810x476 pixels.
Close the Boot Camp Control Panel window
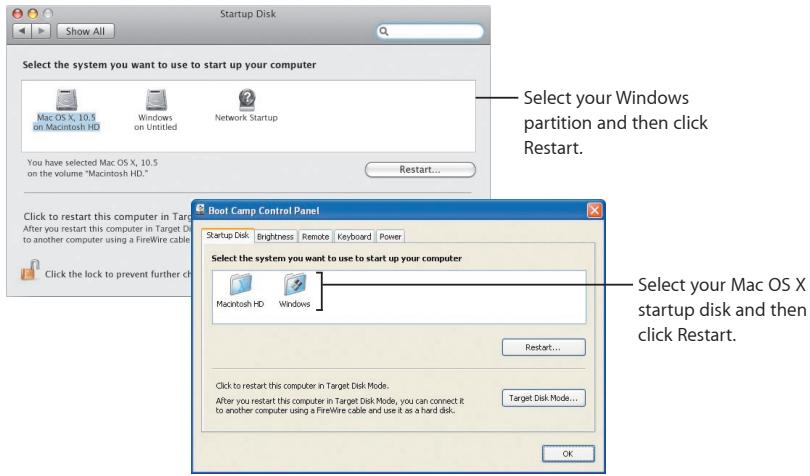(x=595, y=210)
